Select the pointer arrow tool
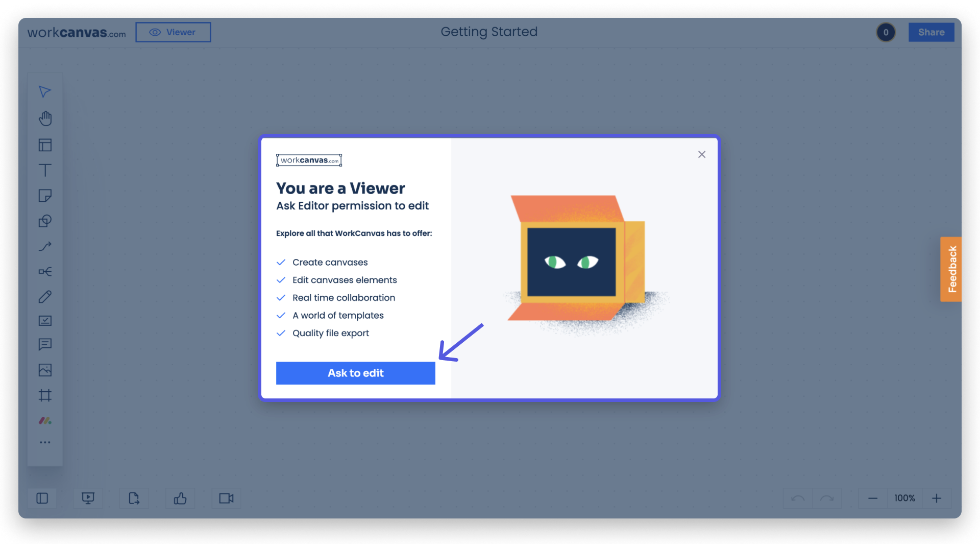 [x=45, y=92]
